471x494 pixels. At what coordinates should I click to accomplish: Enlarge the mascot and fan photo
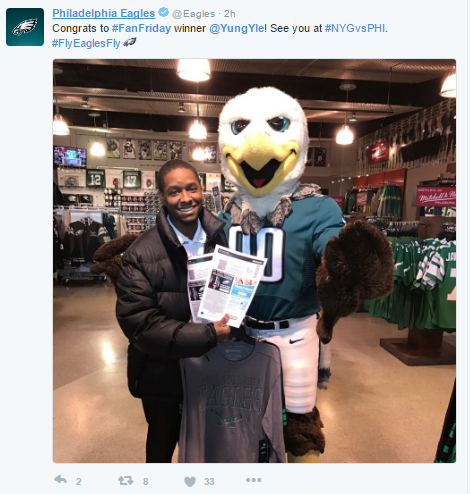point(254,261)
